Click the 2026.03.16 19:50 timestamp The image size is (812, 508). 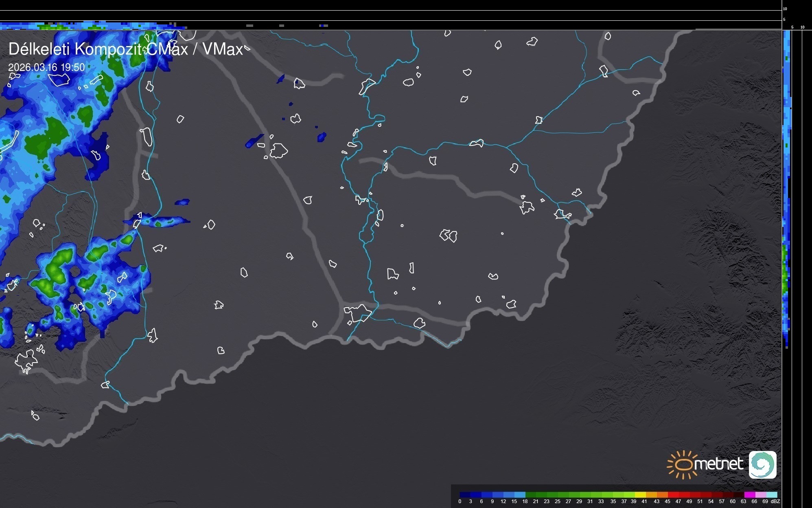point(46,67)
